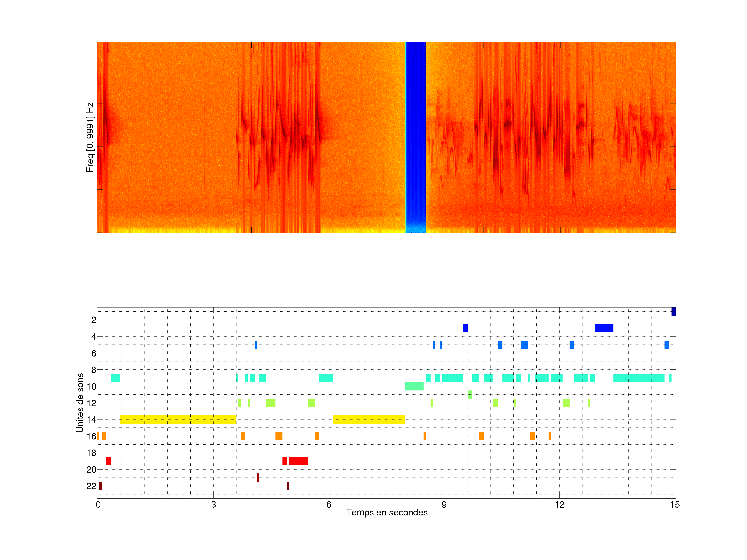Click the small red square near 0 seconds

pos(108,461)
